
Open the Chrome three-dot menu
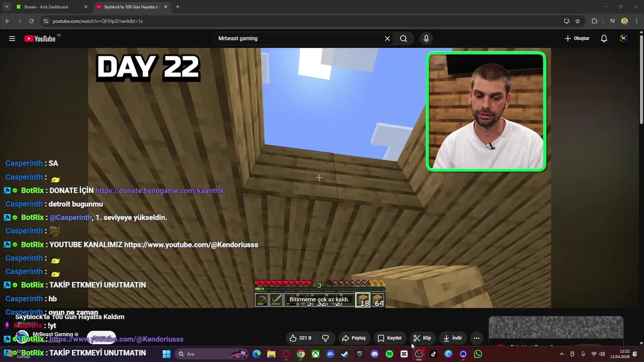pyautogui.click(x=636, y=21)
